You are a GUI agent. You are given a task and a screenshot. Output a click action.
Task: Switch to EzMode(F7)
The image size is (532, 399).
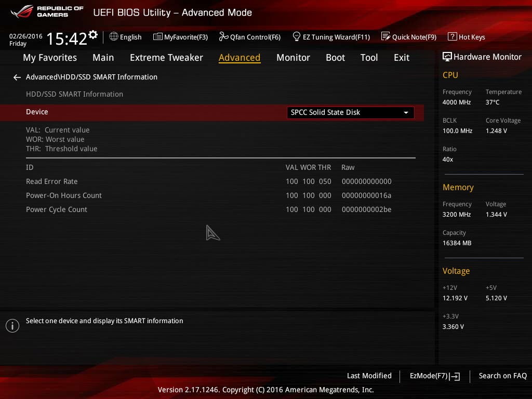click(x=435, y=376)
